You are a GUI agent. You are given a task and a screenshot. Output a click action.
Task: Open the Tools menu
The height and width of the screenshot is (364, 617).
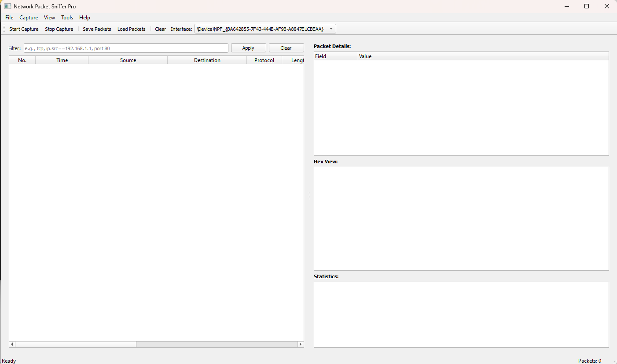[67, 18]
